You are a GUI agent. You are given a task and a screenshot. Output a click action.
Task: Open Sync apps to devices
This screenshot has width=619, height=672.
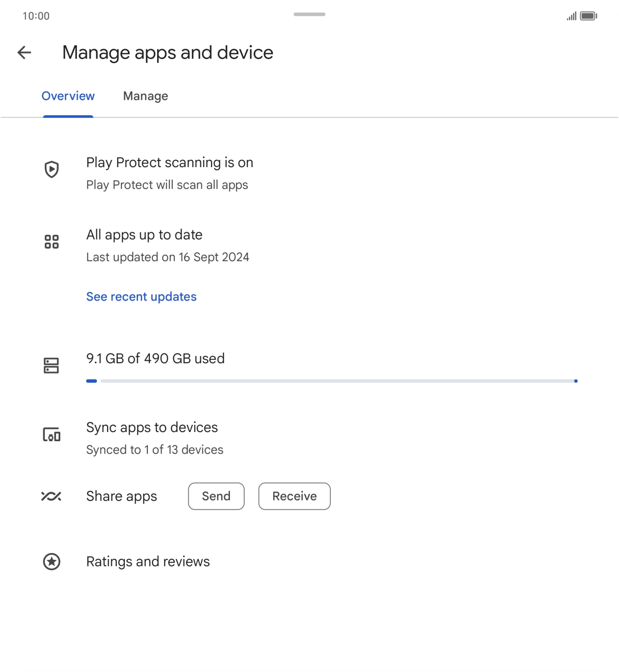152,427
